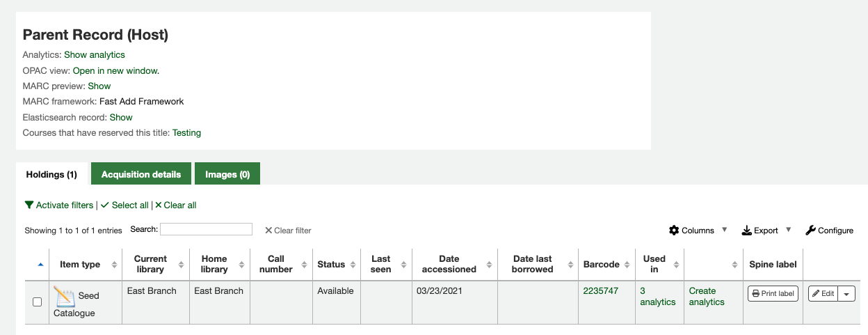The width and height of the screenshot is (868, 335).
Task: Open the Export dropdown arrow
Action: [788, 230]
